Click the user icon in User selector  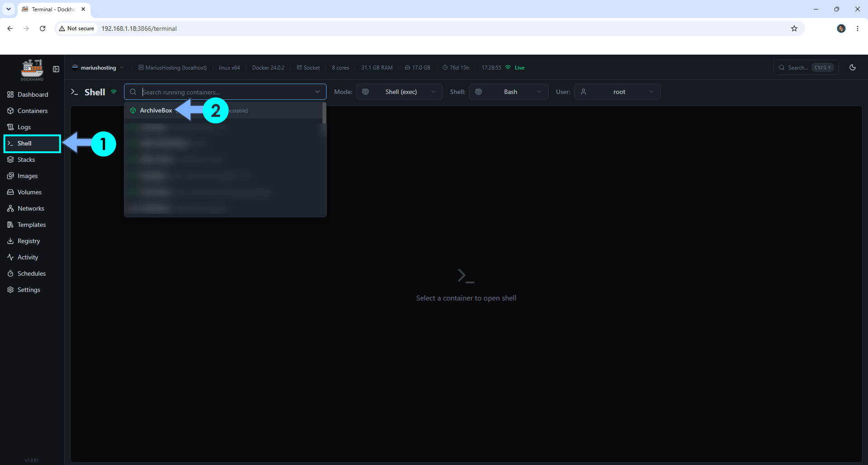tap(583, 92)
